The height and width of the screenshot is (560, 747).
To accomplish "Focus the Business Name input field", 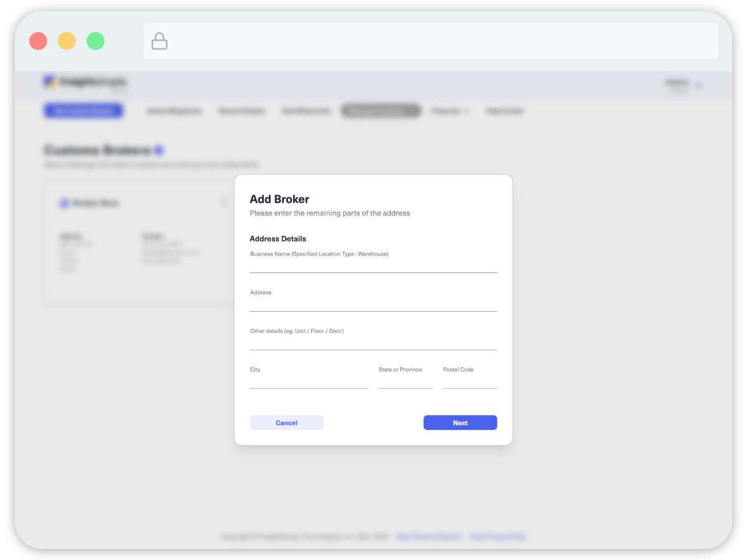I will 374,266.
